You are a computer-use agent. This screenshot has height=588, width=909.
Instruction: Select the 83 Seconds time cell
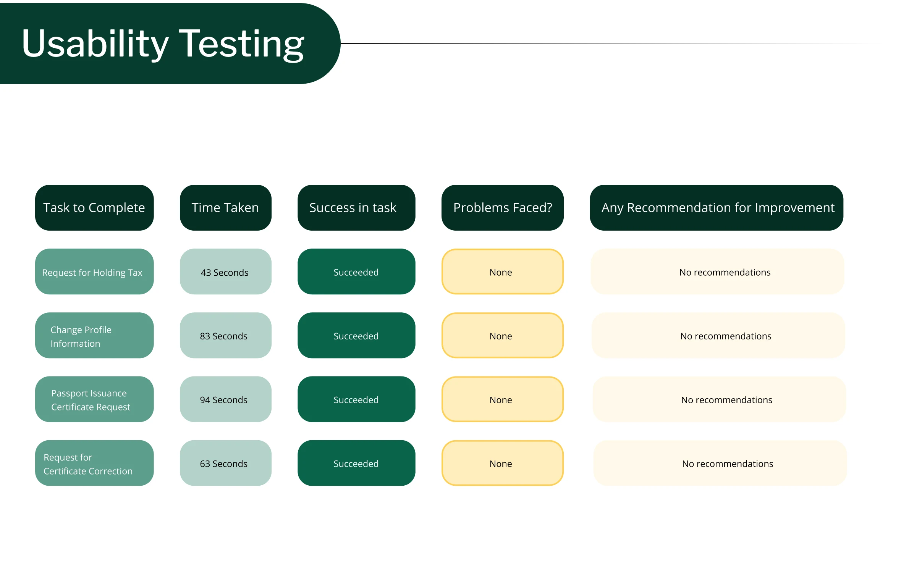click(x=225, y=336)
